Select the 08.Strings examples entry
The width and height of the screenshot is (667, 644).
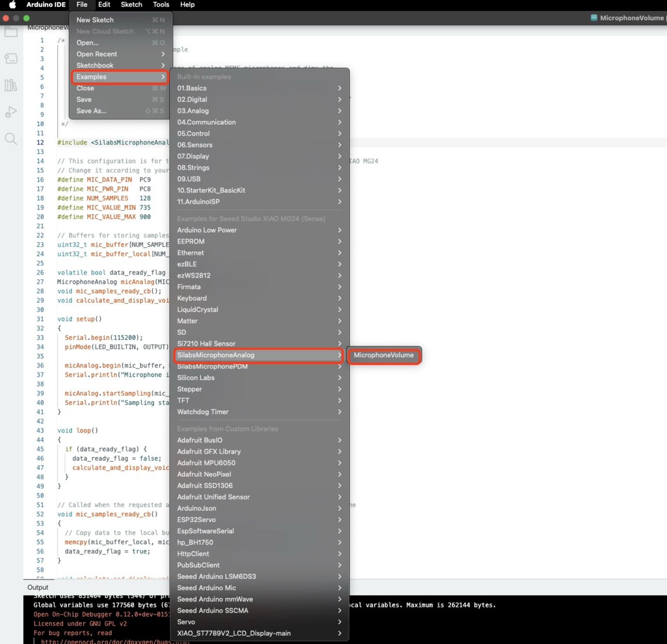[x=259, y=168]
